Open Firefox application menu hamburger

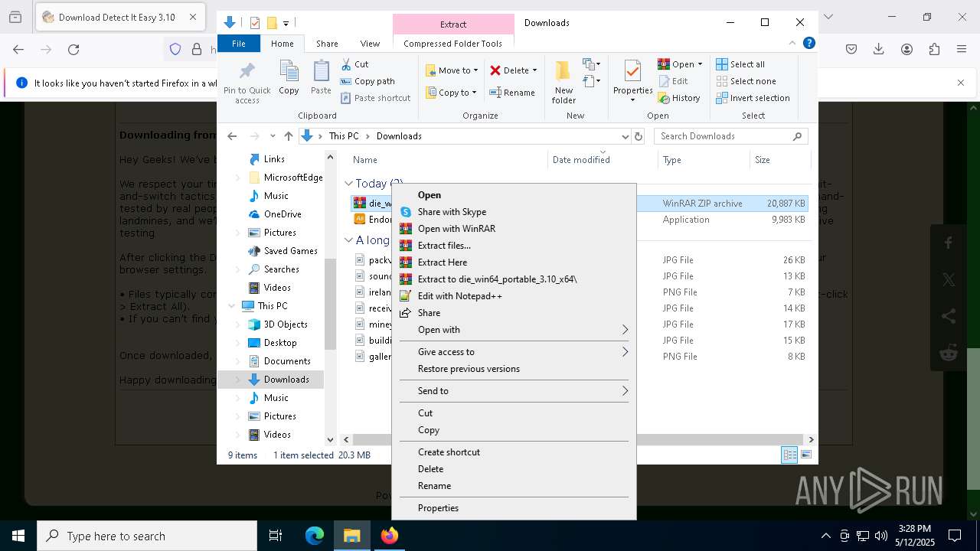tap(962, 50)
